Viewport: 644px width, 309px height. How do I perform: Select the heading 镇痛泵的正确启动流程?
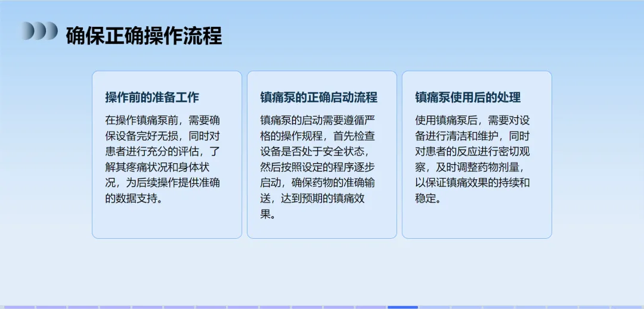point(318,98)
